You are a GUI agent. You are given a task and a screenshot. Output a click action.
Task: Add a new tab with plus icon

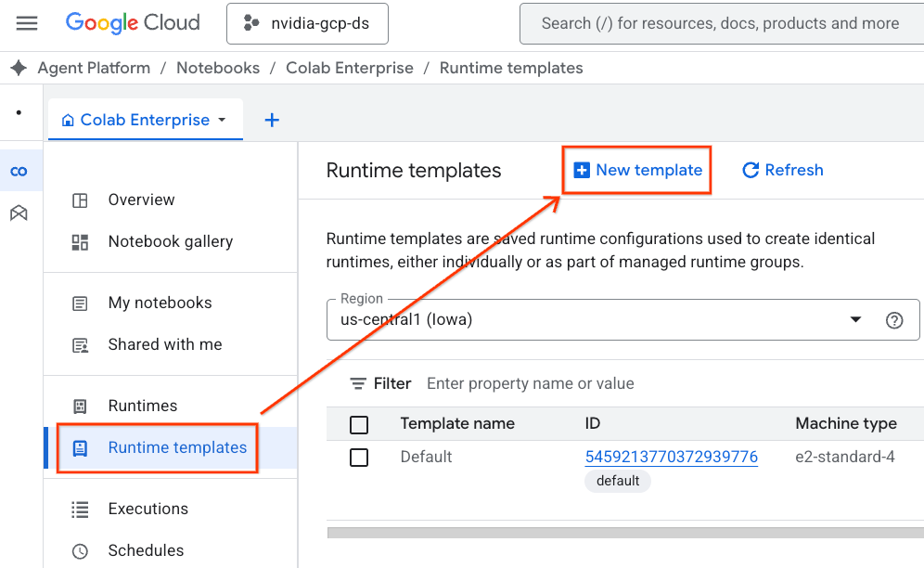(x=272, y=121)
